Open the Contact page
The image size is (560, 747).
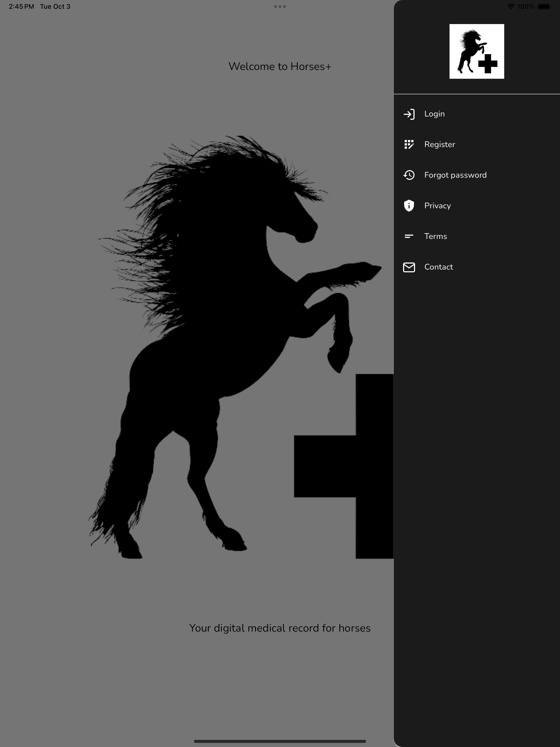[x=477, y=267]
